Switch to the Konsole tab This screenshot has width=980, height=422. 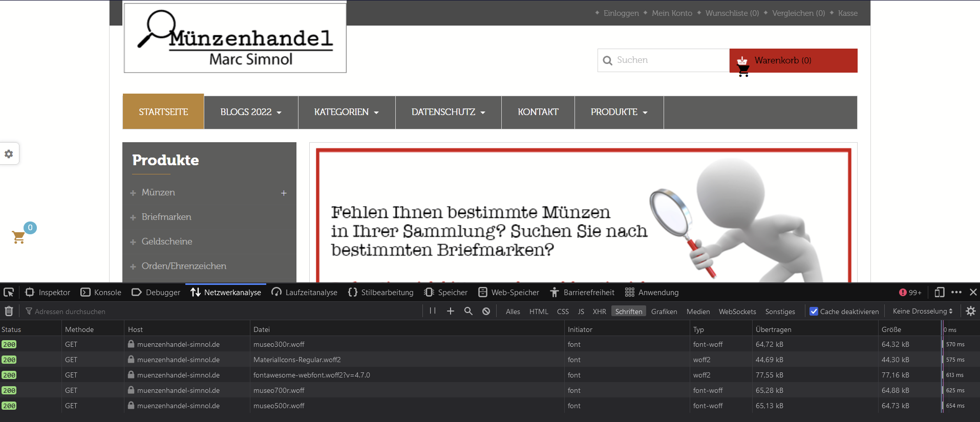pyautogui.click(x=101, y=292)
